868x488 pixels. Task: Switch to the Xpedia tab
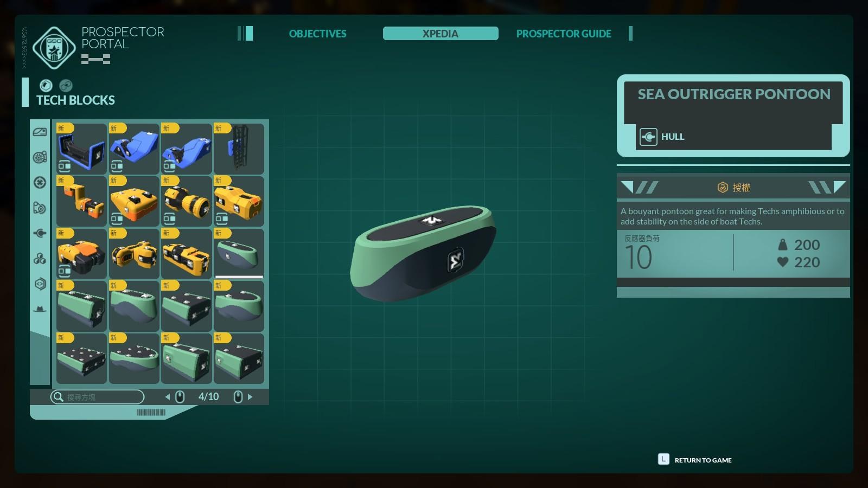(441, 34)
